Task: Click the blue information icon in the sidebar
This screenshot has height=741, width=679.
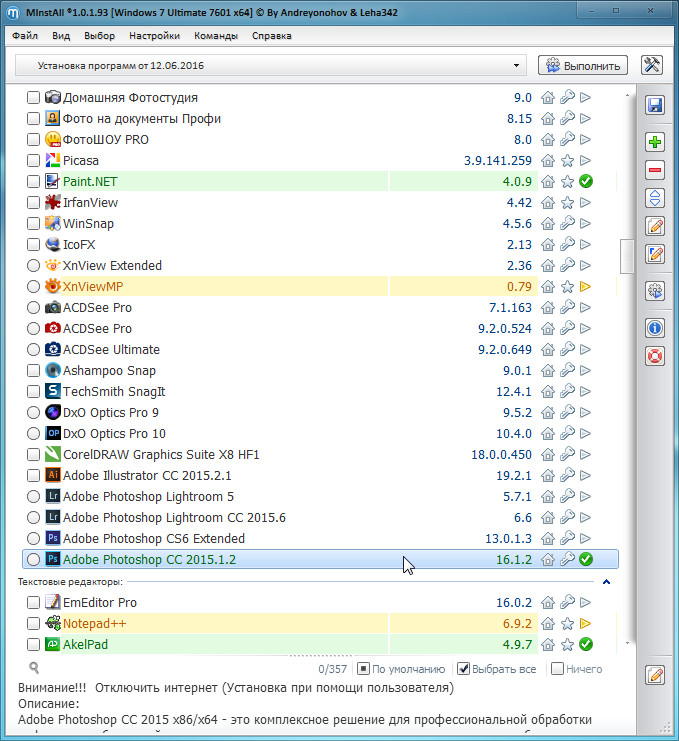Action: tap(654, 328)
